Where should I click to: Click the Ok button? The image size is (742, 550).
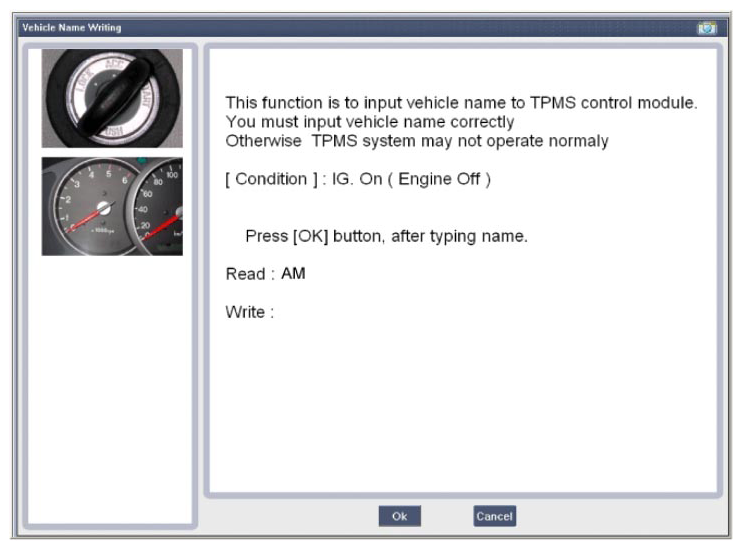tap(399, 516)
